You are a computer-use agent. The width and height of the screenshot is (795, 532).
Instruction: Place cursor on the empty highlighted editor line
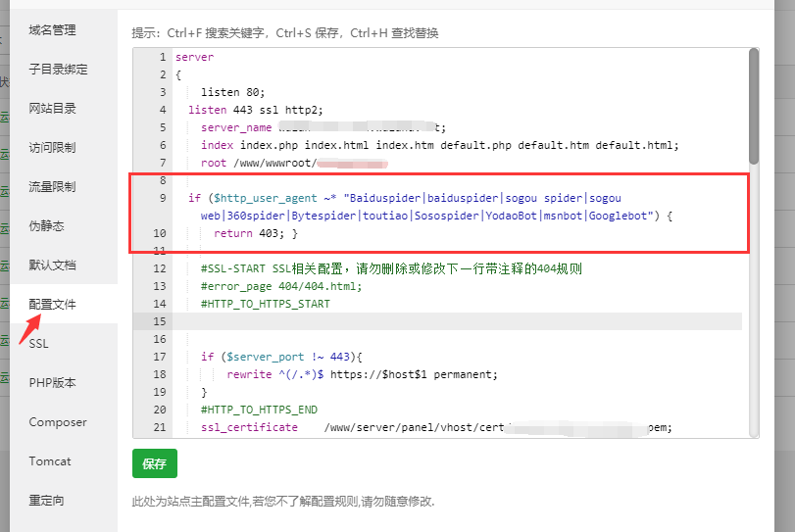(x=451, y=321)
